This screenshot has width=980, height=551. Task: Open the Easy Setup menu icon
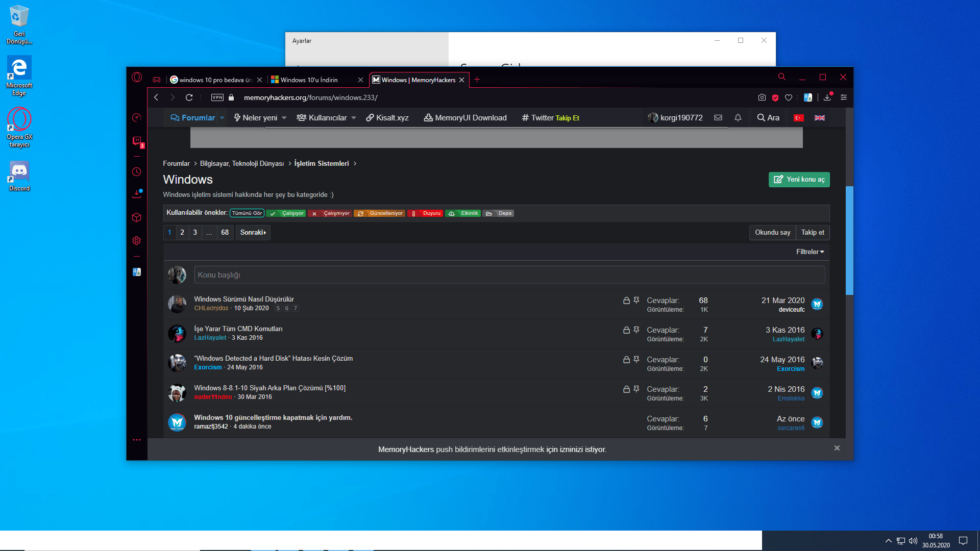(844, 97)
